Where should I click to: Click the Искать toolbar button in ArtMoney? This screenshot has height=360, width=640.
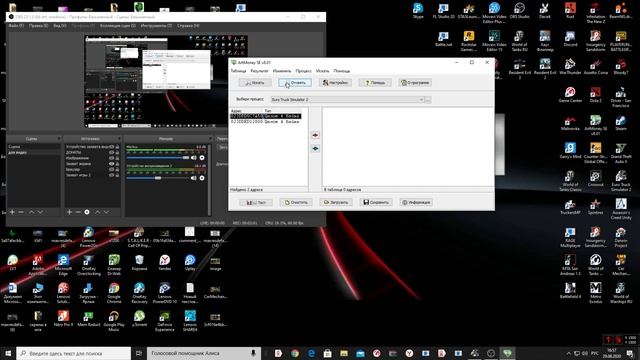coord(255,82)
